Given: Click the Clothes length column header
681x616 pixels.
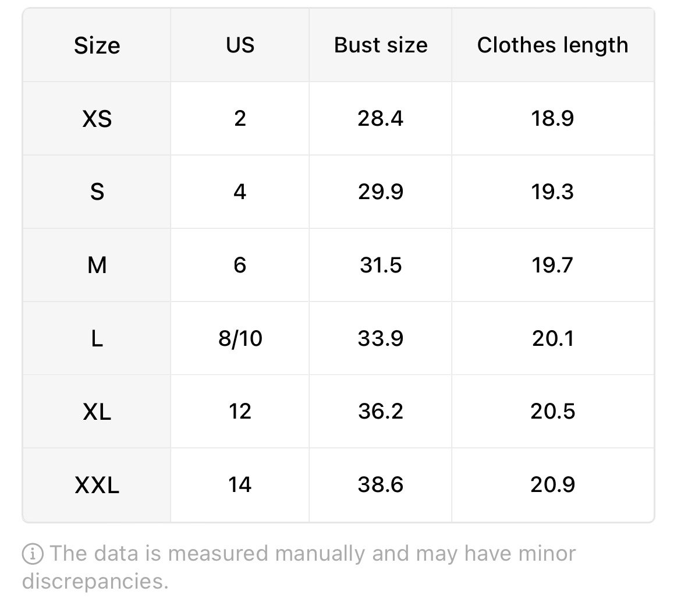Looking at the screenshot, I should click(x=553, y=45).
